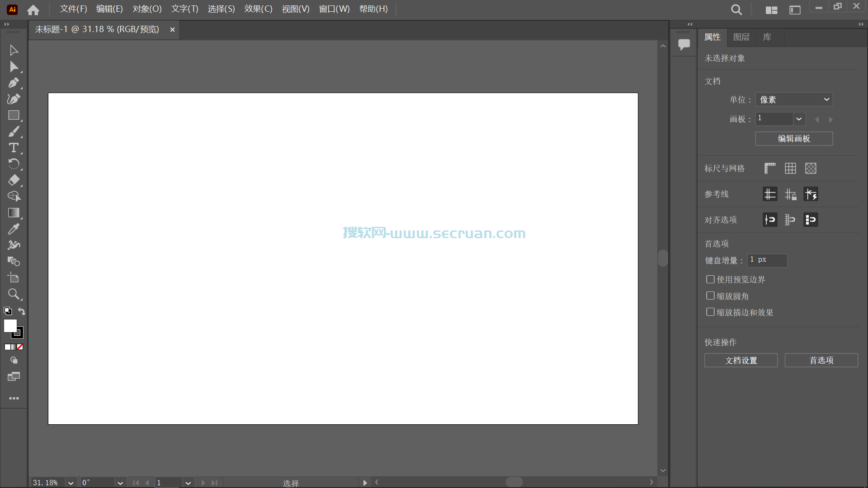This screenshot has width=868, height=488.
Task: Toggle Snap to Point
Action: pos(770,220)
